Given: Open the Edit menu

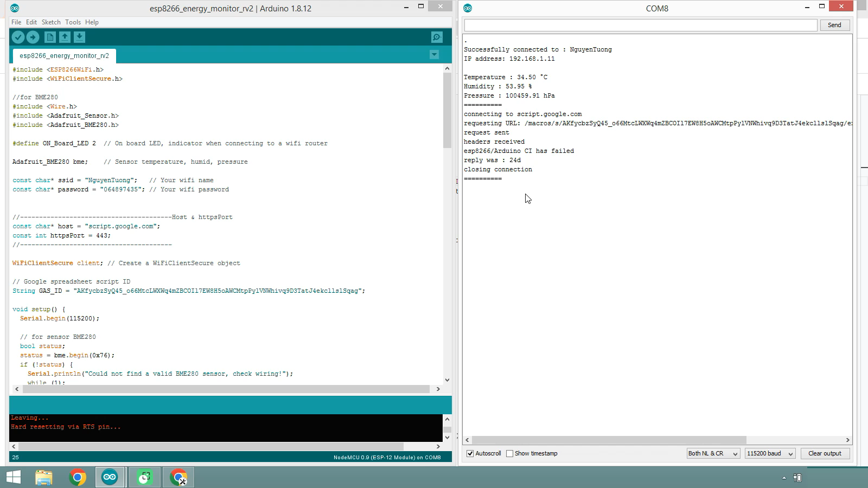Looking at the screenshot, I should point(31,22).
